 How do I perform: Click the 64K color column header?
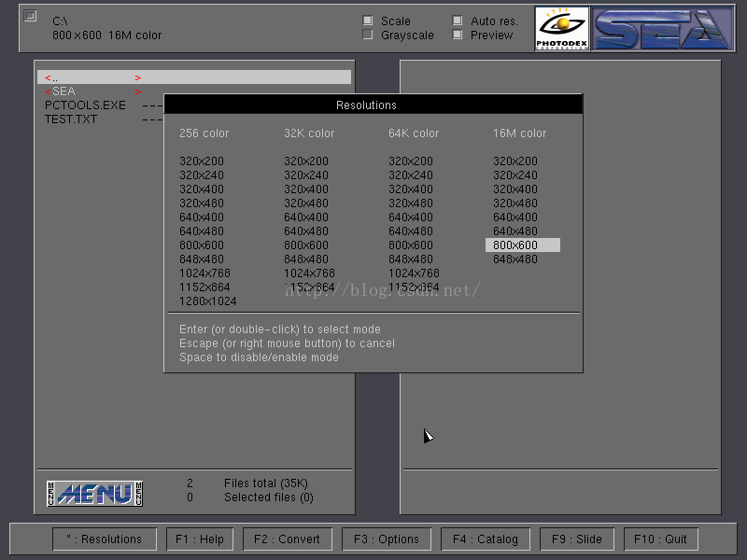pos(414,133)
